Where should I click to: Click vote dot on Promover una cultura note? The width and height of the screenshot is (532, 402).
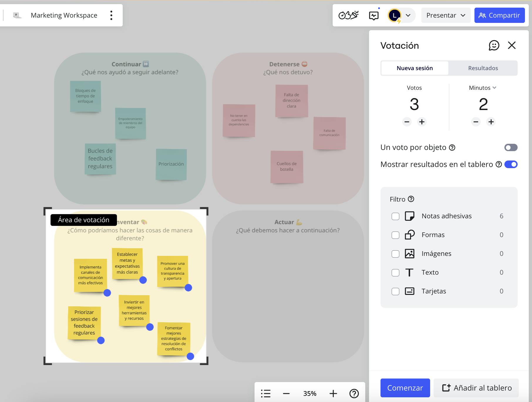click(x=188, y=288)
